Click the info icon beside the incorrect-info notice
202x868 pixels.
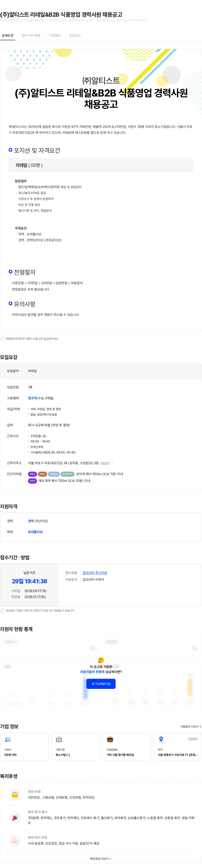click(2, 339)
